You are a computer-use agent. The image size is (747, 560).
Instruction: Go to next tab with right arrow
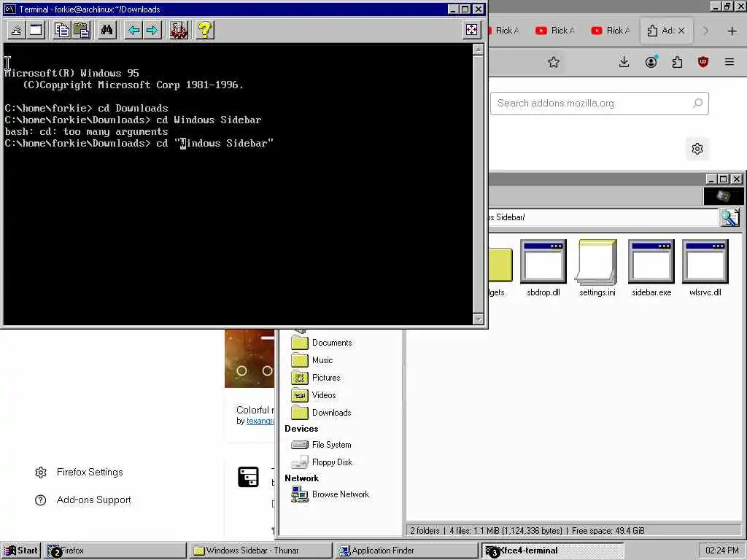tap(152, 31)
